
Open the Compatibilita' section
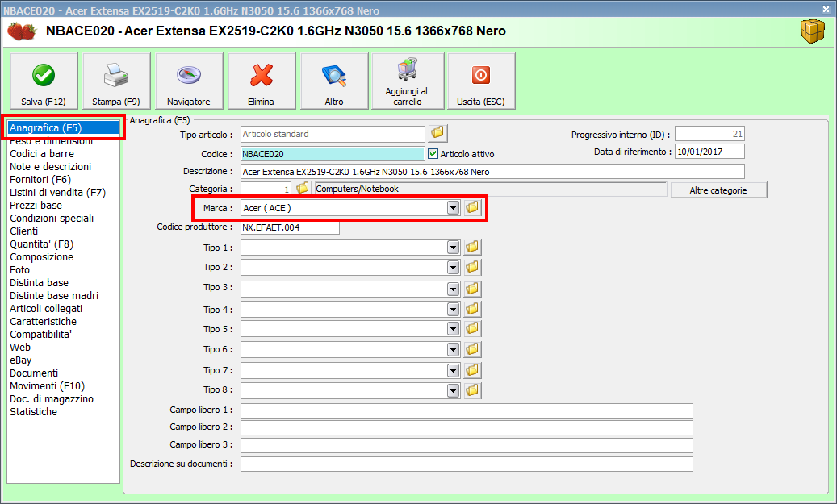coord(40,335)
